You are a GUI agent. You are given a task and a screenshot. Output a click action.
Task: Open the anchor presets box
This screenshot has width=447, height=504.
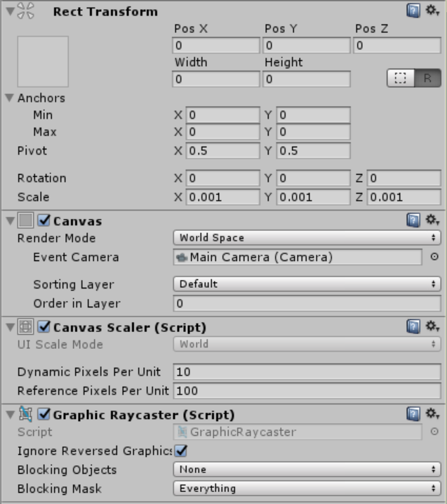click(43, 62)
